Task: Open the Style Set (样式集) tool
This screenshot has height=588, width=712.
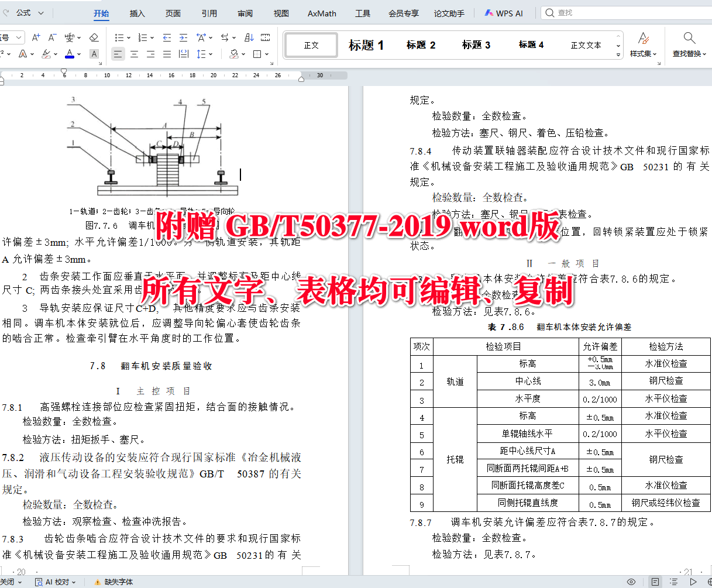Action: coord(644,44)
